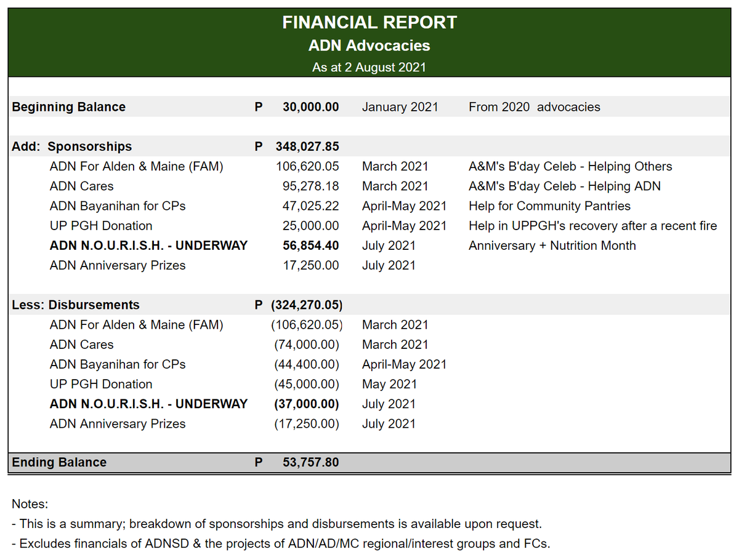
Task: Click "A&M's B'day Celeb - Helping Others" remark
Action: 570,166
